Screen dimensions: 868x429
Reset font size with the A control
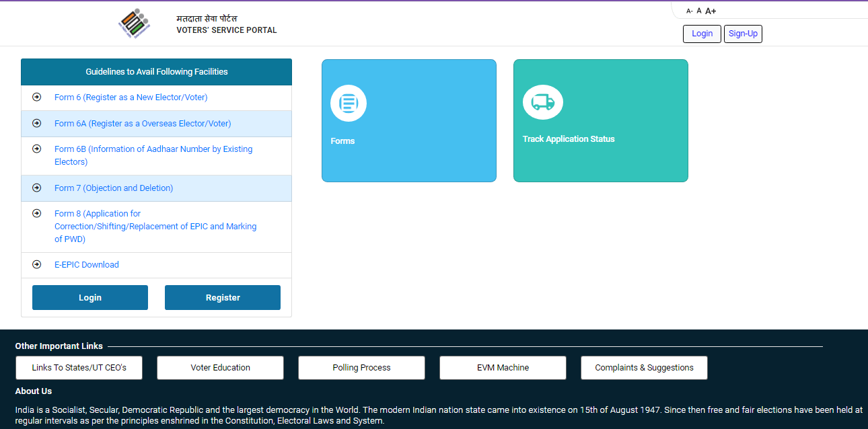click(x=698, y=10)
